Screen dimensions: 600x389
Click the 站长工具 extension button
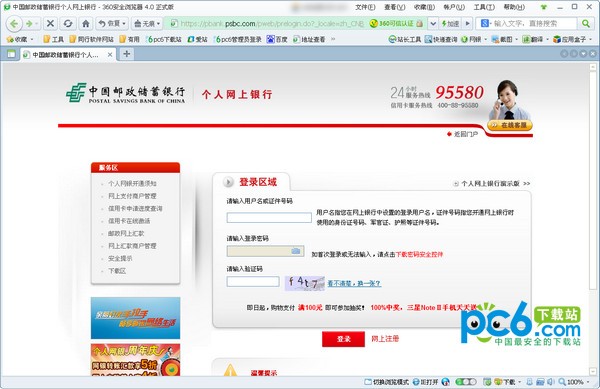404,39
